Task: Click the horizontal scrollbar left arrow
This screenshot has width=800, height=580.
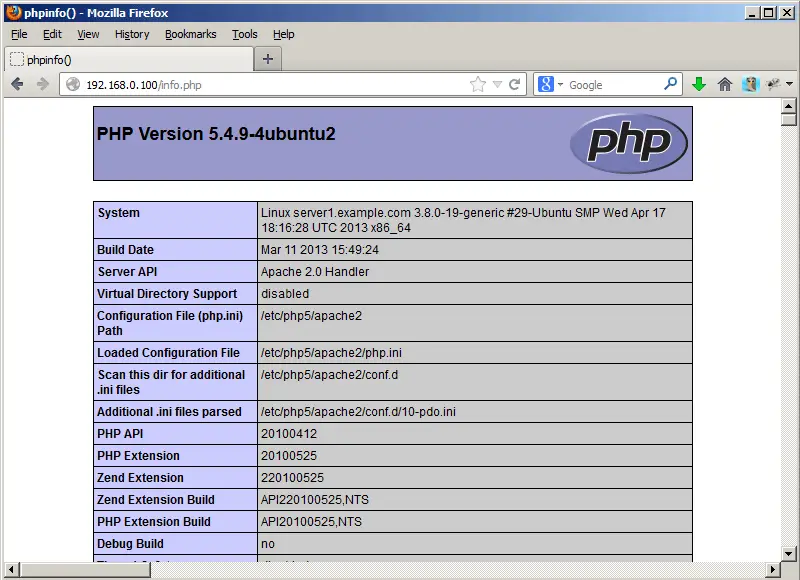Action: pyautogui.click(x=12, y=569)
